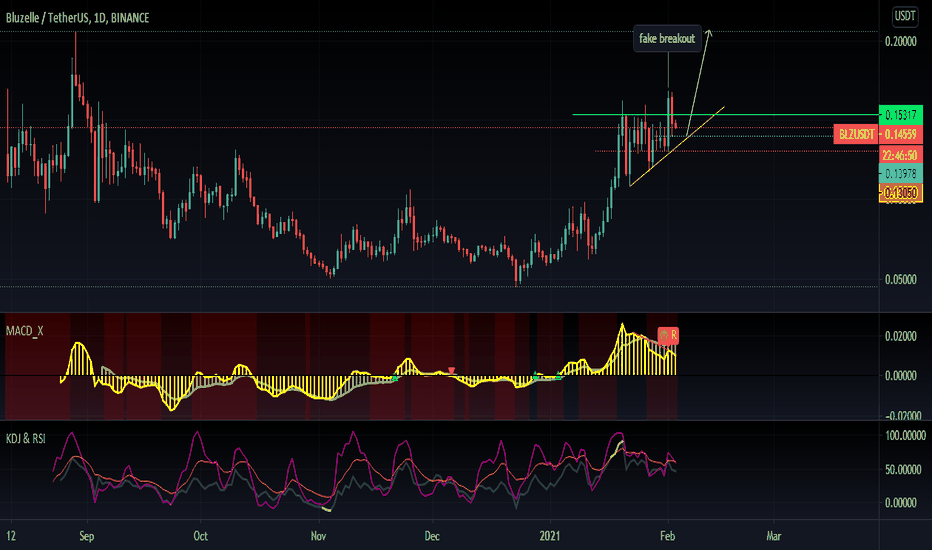
Task: Click the MACD 0.00000 axis value
Action: (x=900, y=375)
